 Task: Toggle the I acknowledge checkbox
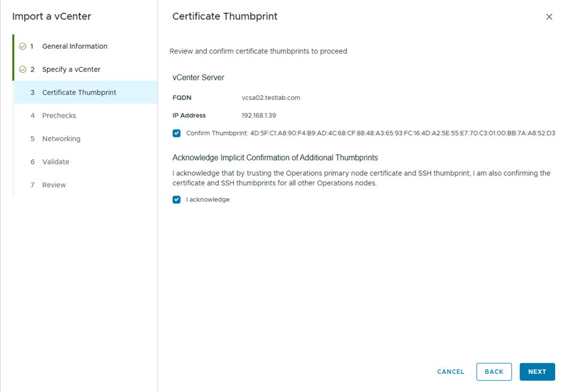176,200
